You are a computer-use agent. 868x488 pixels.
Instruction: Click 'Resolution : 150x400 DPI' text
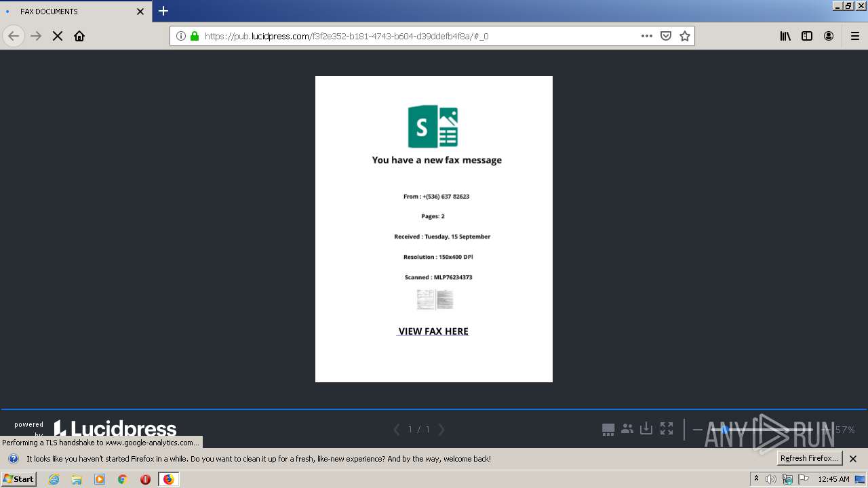(438, 257)
